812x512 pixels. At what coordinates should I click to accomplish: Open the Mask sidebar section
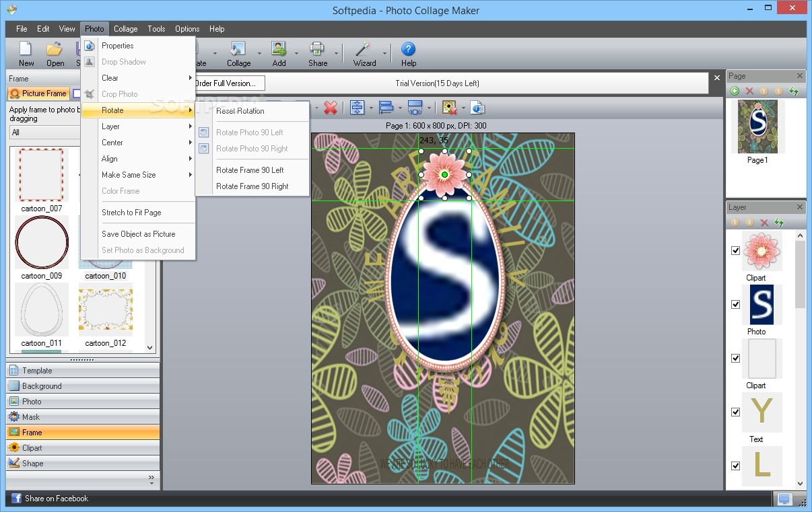[x=83, y=417]
